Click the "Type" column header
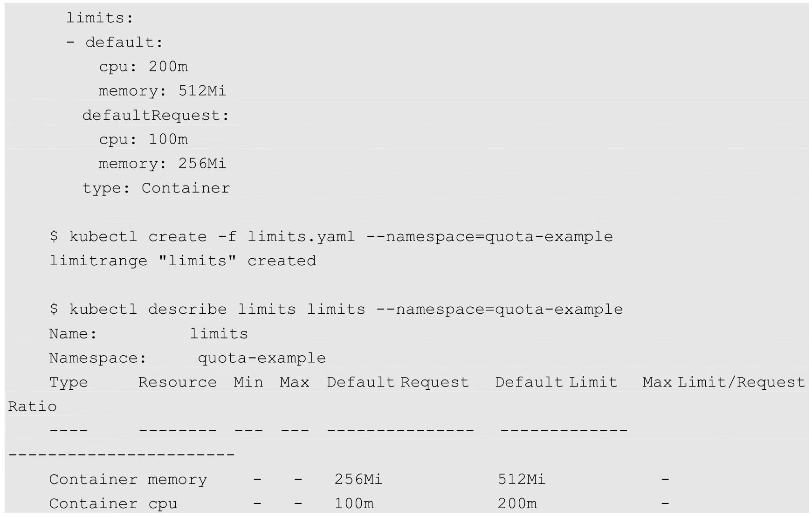Screen dimensions: 812x517 point(69,382)
